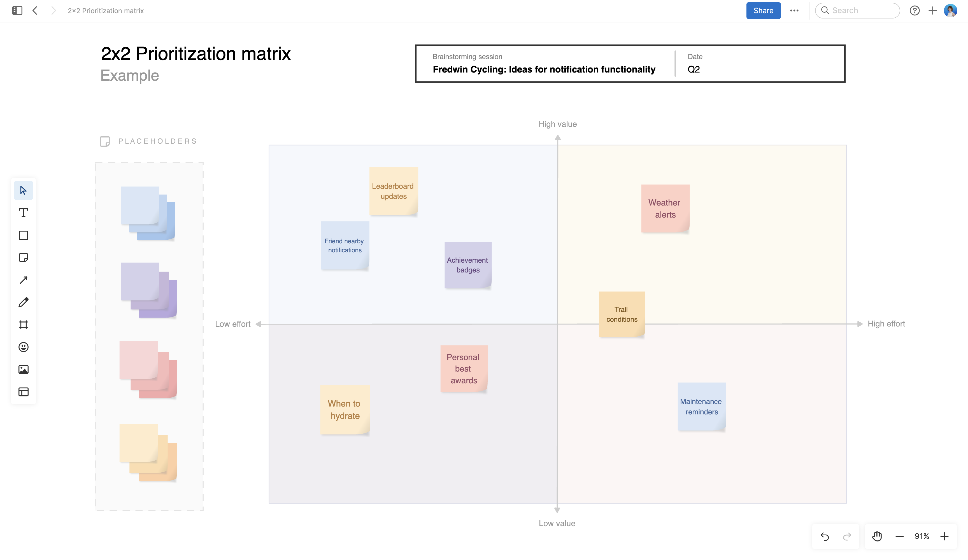The width and height of the screenshot is (968, 560).
Task: Select the pencil drawing tool
Action: [24, 302]
